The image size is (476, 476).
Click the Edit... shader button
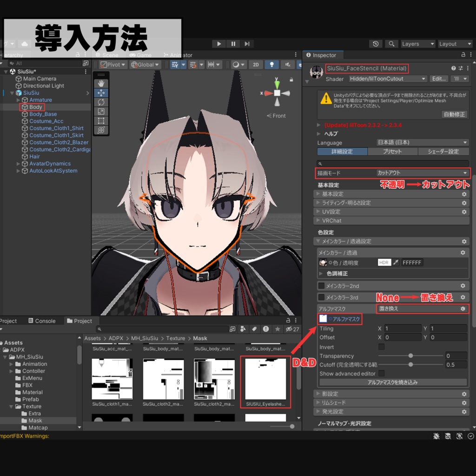(x=439, y=79)
